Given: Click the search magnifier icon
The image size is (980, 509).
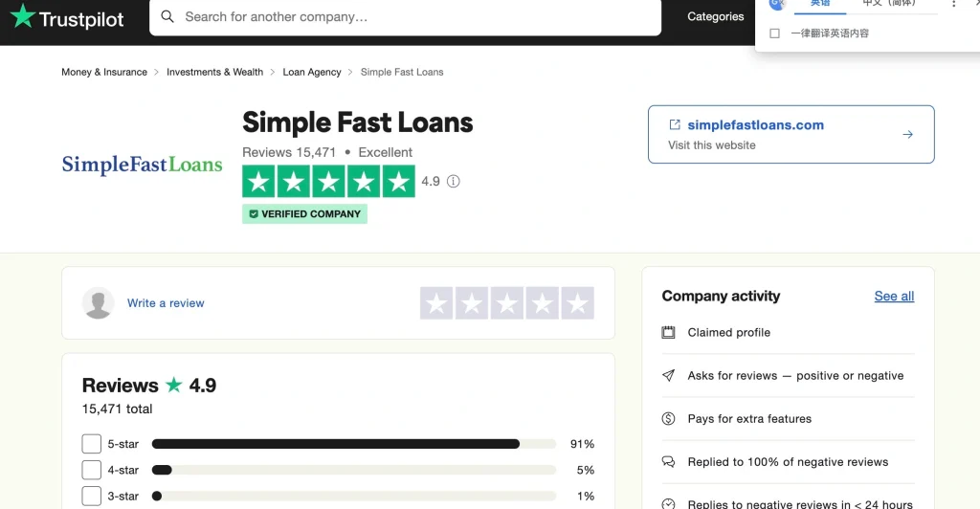Looking at the screenshot, I should pos(167,17).
